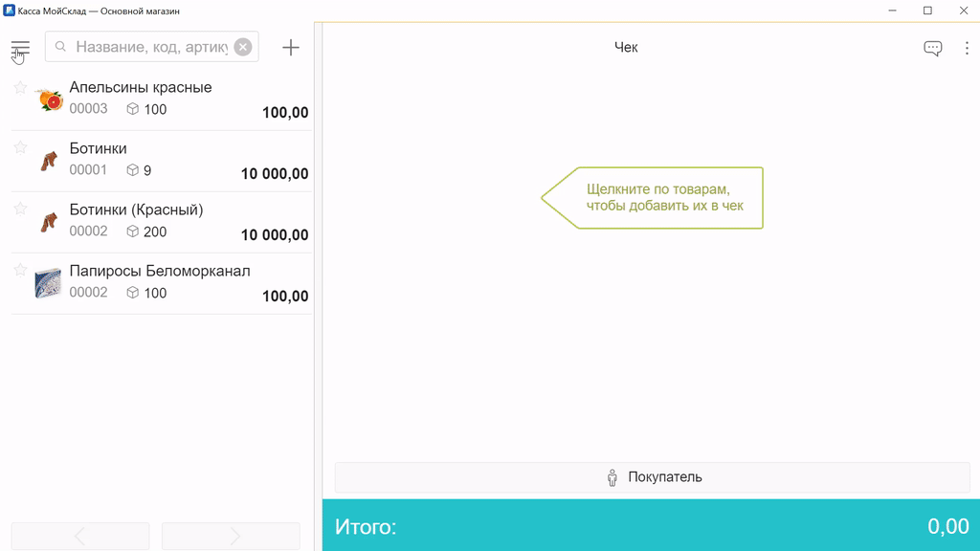980x551 pixels.
Task: Click the Итого total bar
Action: coord(651,525)
